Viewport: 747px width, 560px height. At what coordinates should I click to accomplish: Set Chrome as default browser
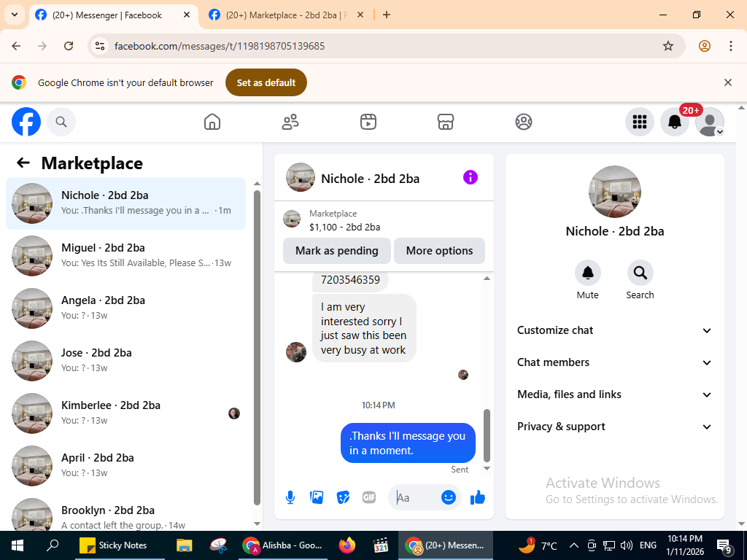[266, 82]
